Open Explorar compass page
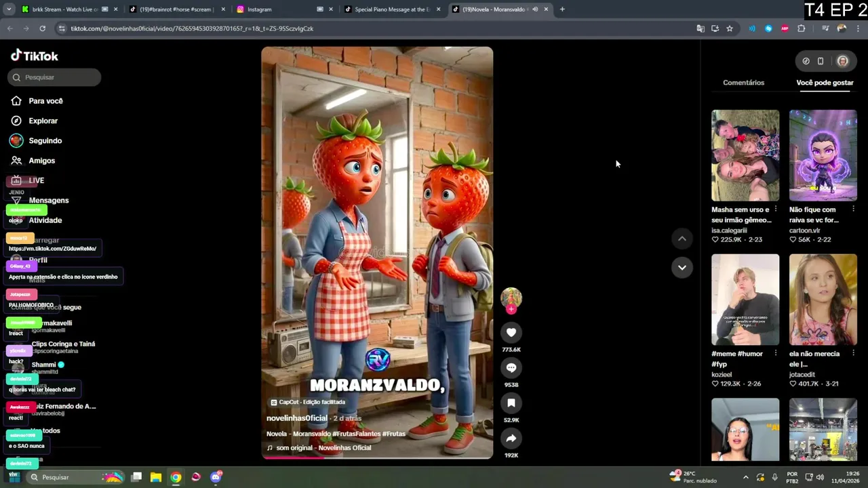This screenshot has height=488, width=868. tap(43, 121)
